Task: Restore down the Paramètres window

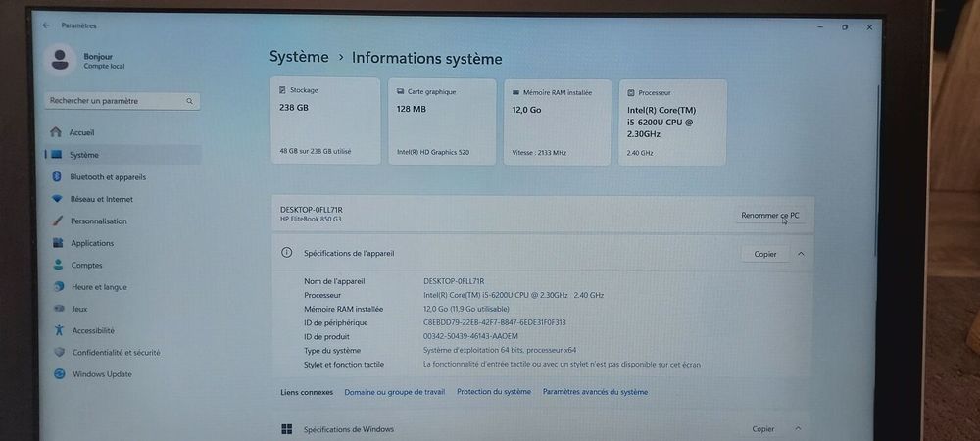Action: [x=845, y=27]
